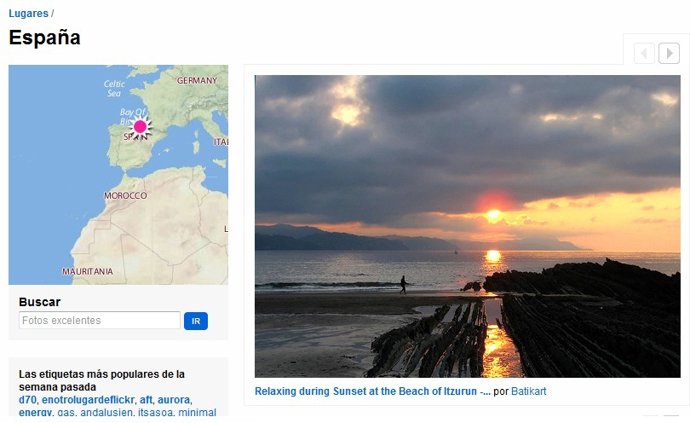Click the pink marker on Spain
The image size is (690, 423).
140,127
